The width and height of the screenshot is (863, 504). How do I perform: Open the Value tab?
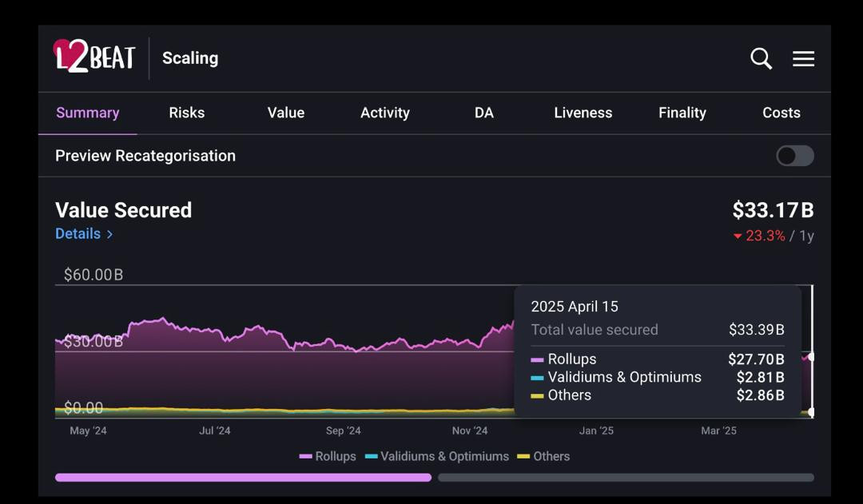point(285,113)
